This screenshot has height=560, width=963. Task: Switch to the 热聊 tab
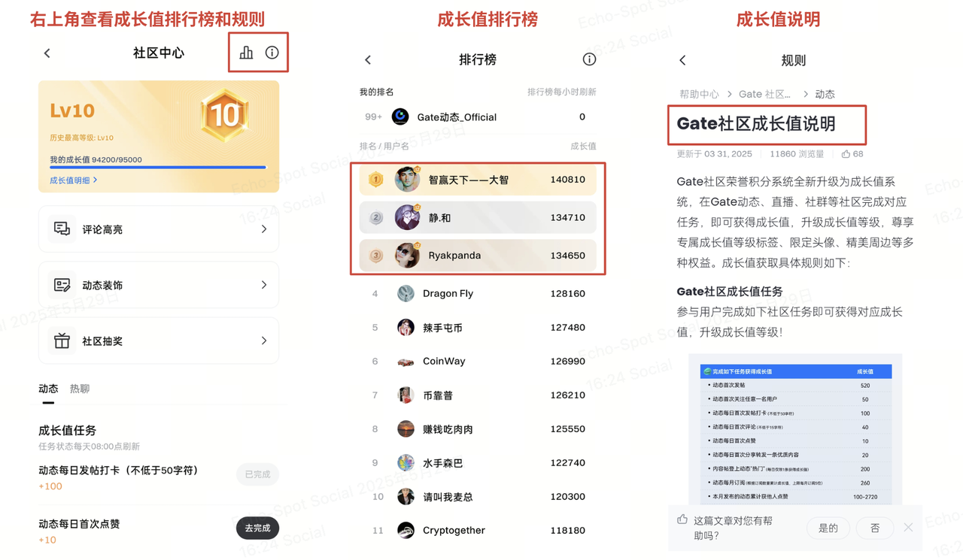(x=80, y=389)
